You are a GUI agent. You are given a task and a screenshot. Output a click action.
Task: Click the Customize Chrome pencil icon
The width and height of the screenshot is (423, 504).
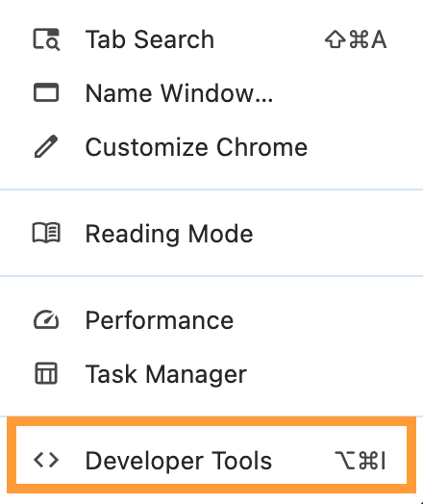pos(46,146)
